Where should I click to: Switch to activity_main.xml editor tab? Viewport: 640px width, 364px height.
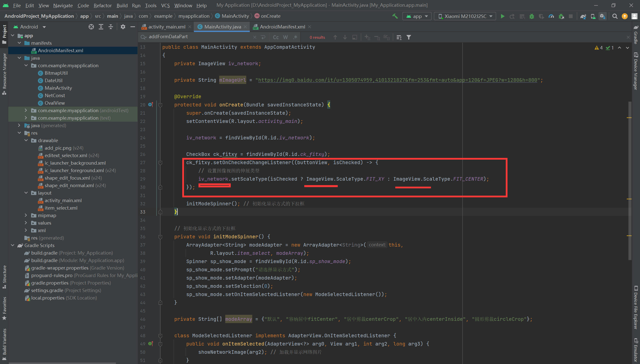pos(166,27)
